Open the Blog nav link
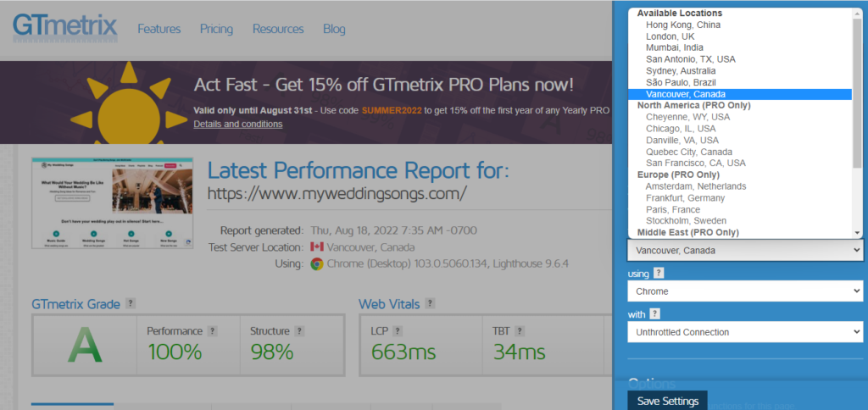Viewport: 868px width, 410px height. [x=334, y=29]
